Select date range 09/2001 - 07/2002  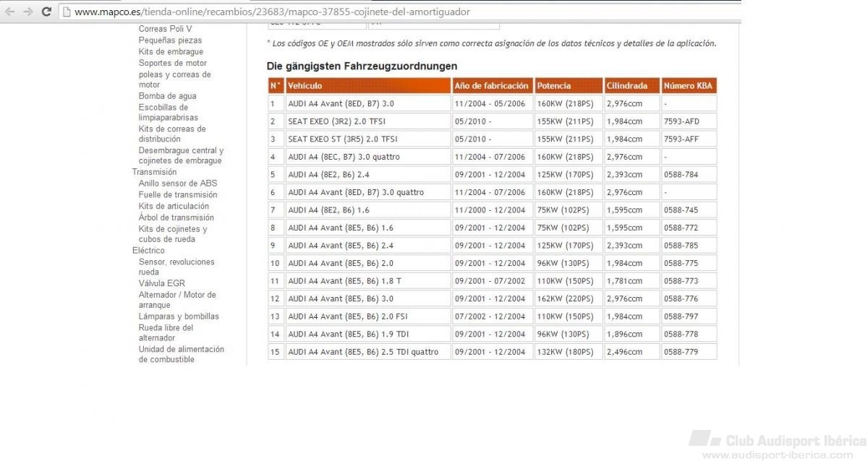coord(490,280)
